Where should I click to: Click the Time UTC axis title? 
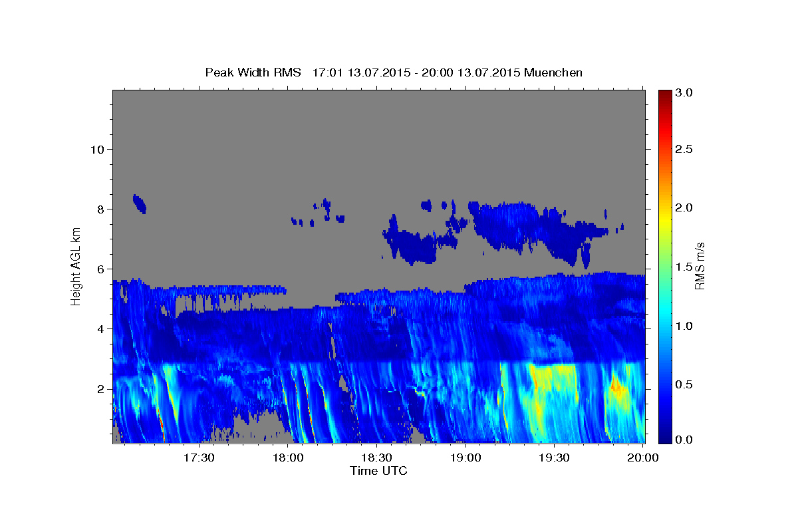(x=378, y=471)
